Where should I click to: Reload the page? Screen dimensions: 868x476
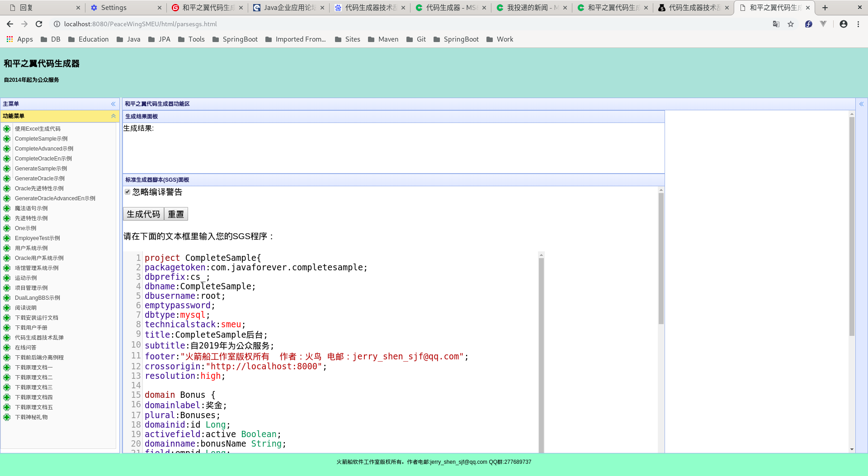(x=39, y=24)
